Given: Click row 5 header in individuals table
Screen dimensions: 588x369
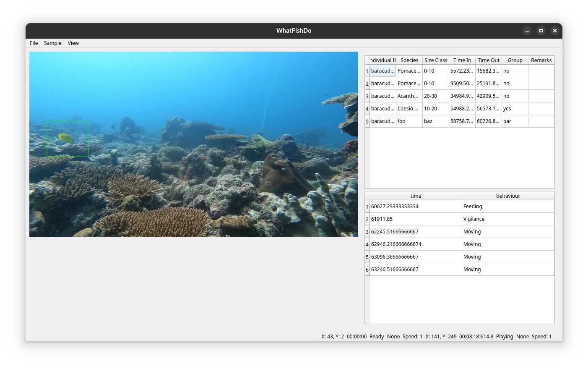Looking at the screenshot, I should click(x=367, y=121).
